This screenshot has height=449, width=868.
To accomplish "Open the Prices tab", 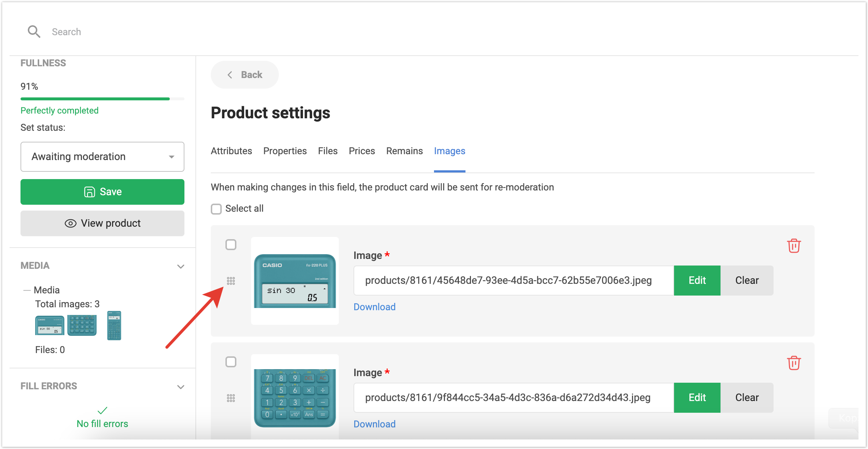I will [x=362, y=151].
